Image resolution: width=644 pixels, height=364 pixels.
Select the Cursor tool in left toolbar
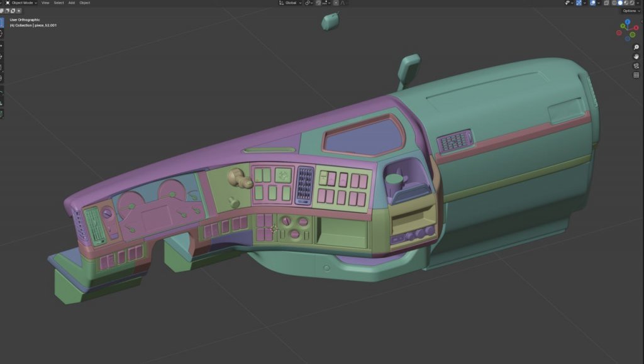coord(1,34)
